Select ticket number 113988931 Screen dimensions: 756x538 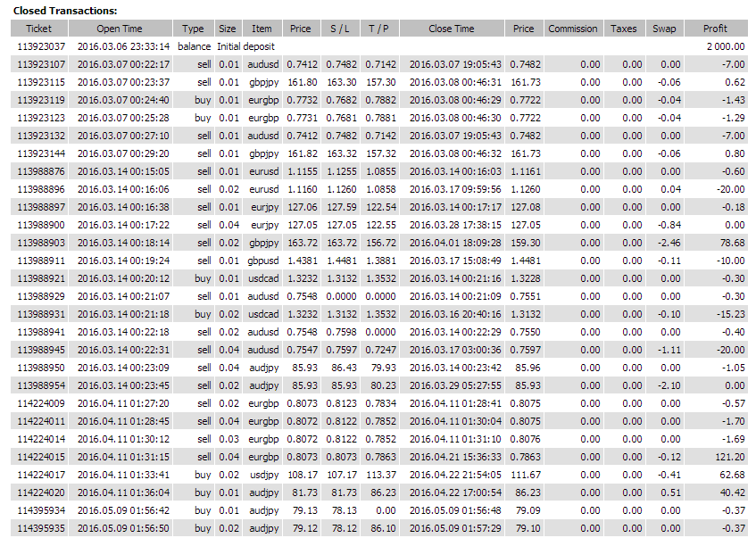41,314
